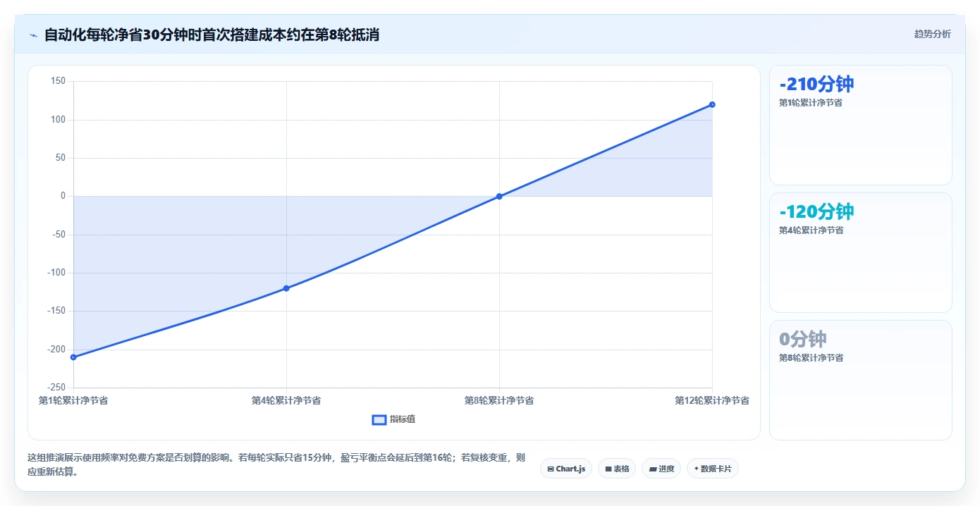Open the -210分钟 summary card
The height and width of the screenshot is (506, 980).
point(861,125)
